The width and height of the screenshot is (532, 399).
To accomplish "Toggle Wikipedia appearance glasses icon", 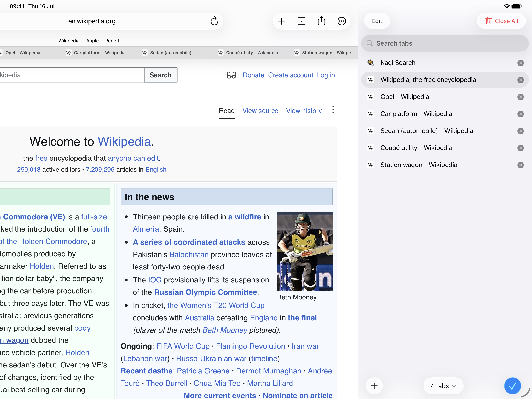I will (231, 75).
